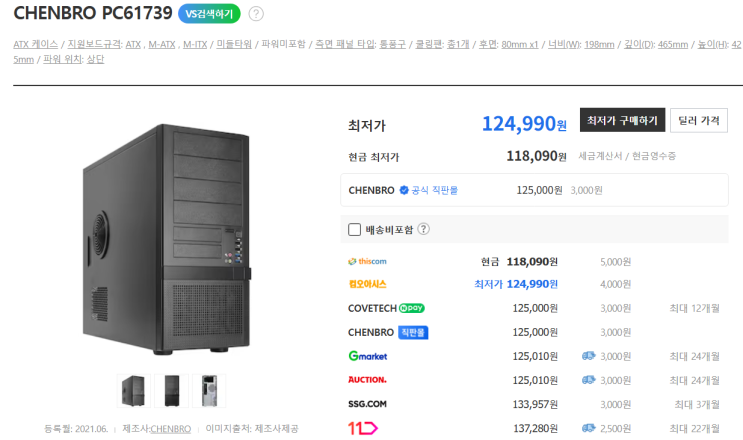The width and height of the screenshot is (743, 440).
Task: Follow the M-ATX spec link
Action: 162,44
